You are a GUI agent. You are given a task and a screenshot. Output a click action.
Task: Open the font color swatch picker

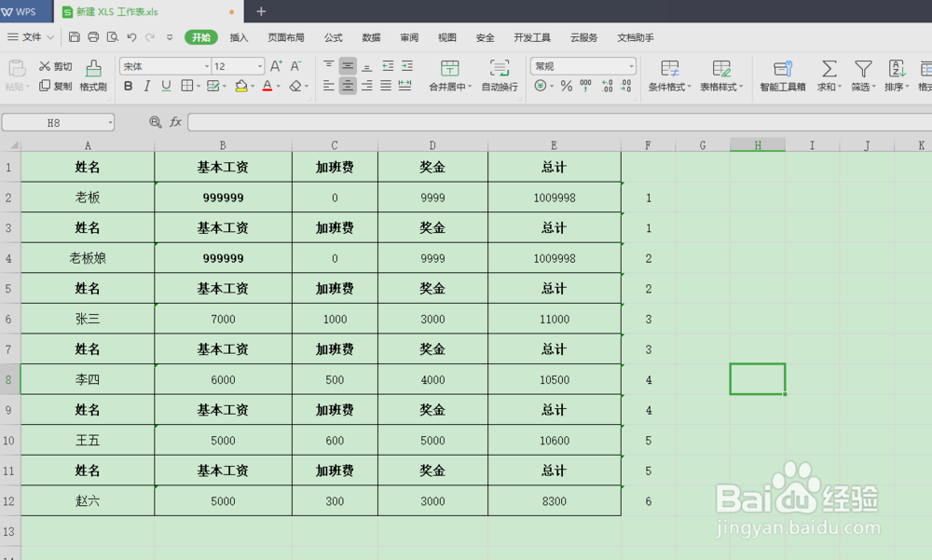pyautogui.click(x=277, y=86)
